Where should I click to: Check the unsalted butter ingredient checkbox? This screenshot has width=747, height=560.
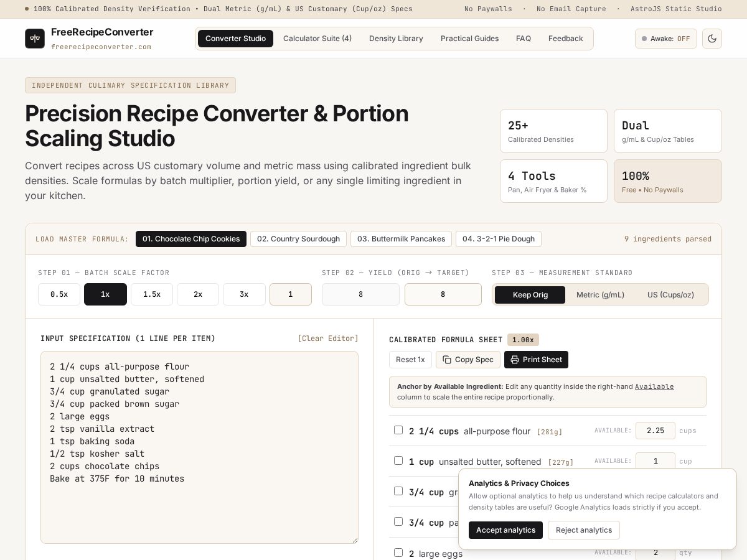(x=398, y=460)
